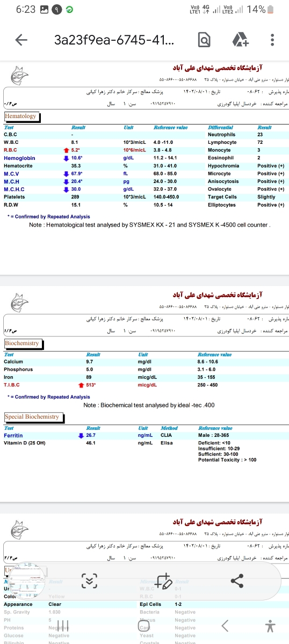Tap the battery 14% indicator in status bar
The width and height of the screenshot is (289, 644).
[x=260, y=9]
